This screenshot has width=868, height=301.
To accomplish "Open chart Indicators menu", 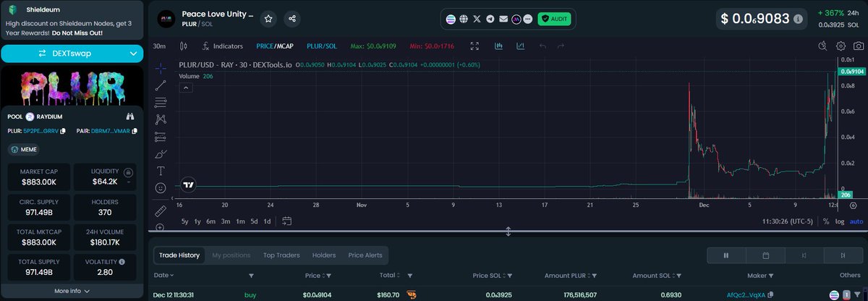I will (x=223, y=46).
